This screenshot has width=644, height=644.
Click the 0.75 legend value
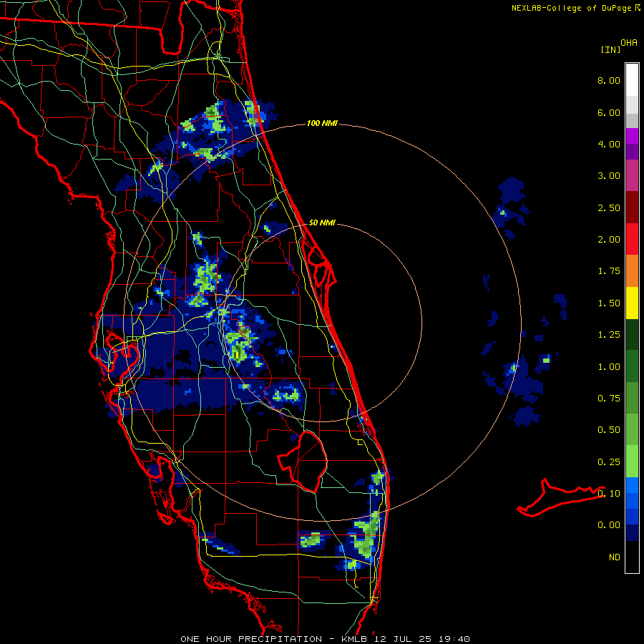pos(609,399)
